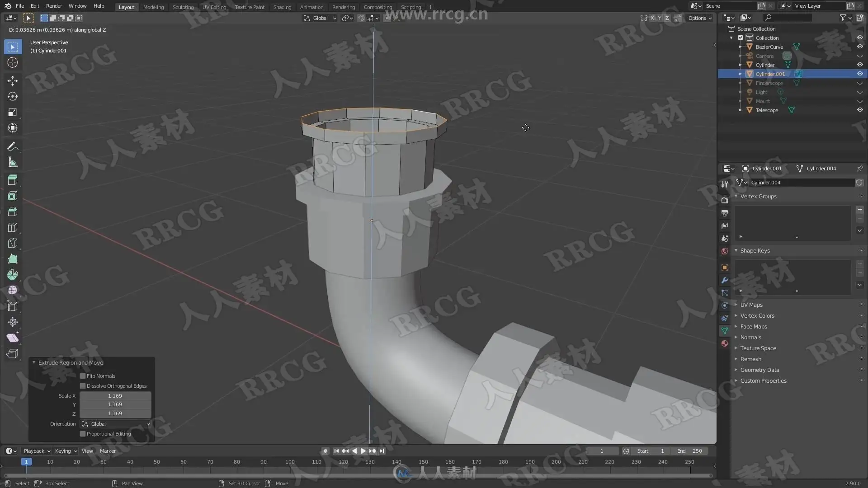Viewport: 868px width, 488px height.
Task: Select the Measure tool
Action: pyautogui.click(x=13, y=162)
